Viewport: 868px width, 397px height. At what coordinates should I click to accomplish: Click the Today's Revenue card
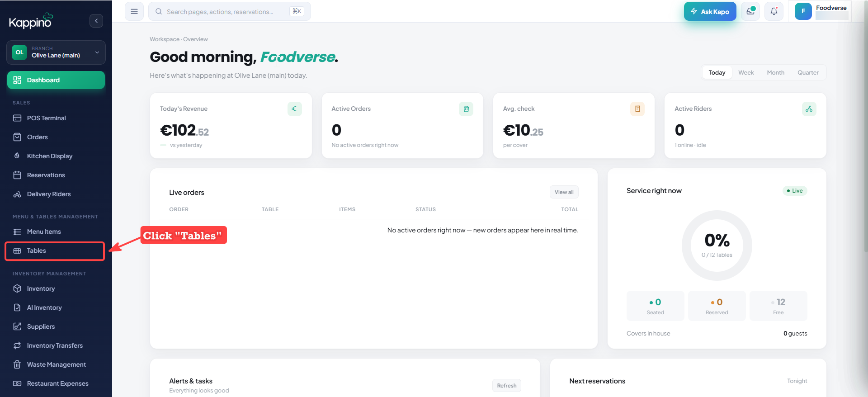231,126
